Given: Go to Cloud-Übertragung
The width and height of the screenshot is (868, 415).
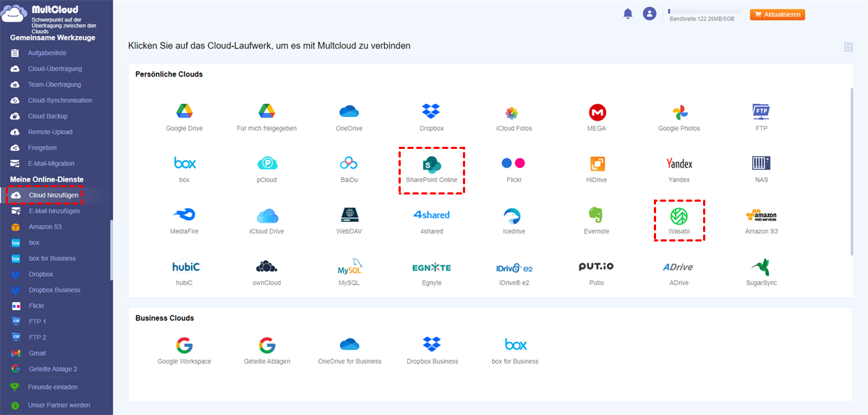Looking at the screenshot, I should pos(56,69).
